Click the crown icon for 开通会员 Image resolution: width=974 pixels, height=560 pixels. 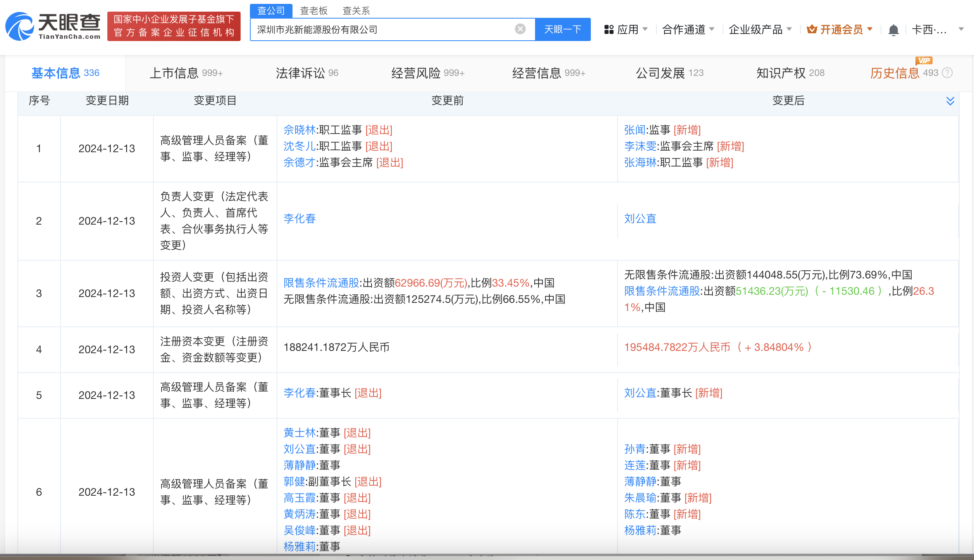812,29
